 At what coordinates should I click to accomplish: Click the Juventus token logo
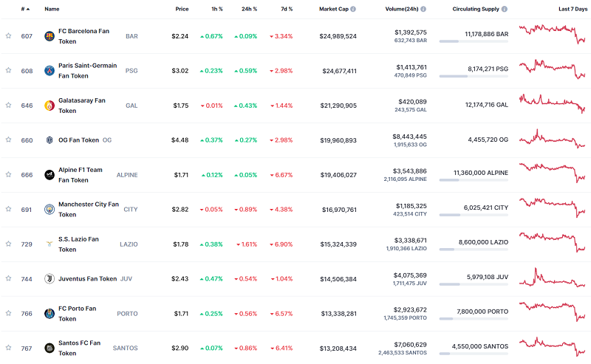(49, 279)
